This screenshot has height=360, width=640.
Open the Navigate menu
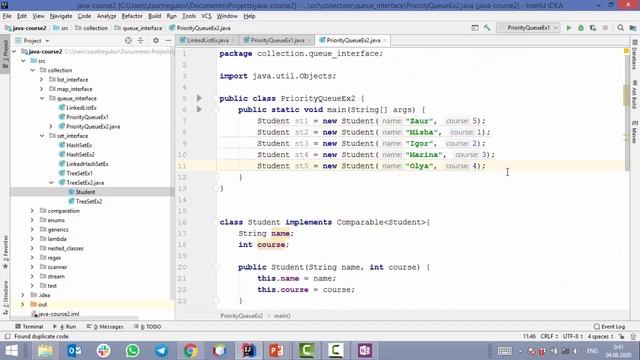click(61, 16)
